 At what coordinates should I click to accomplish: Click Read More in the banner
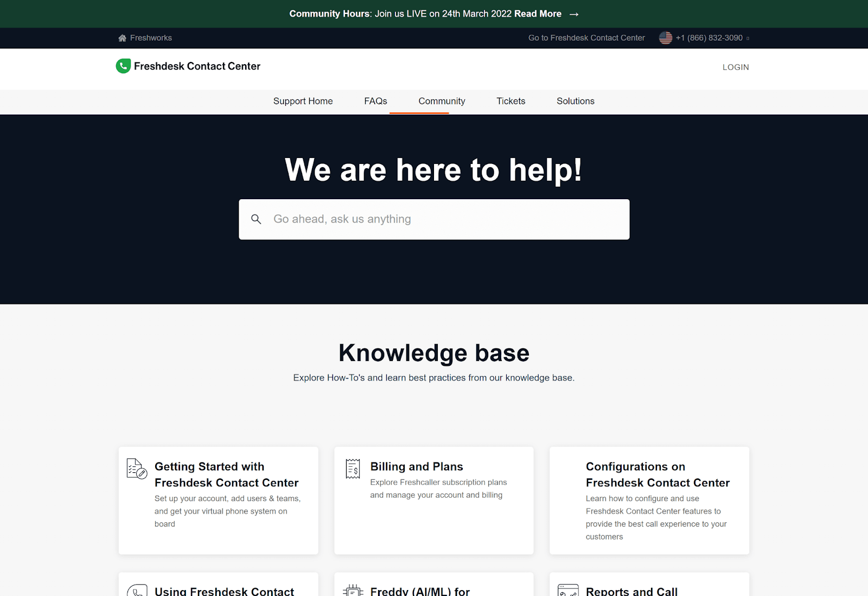pyautogui.click(x=538, y=14)
